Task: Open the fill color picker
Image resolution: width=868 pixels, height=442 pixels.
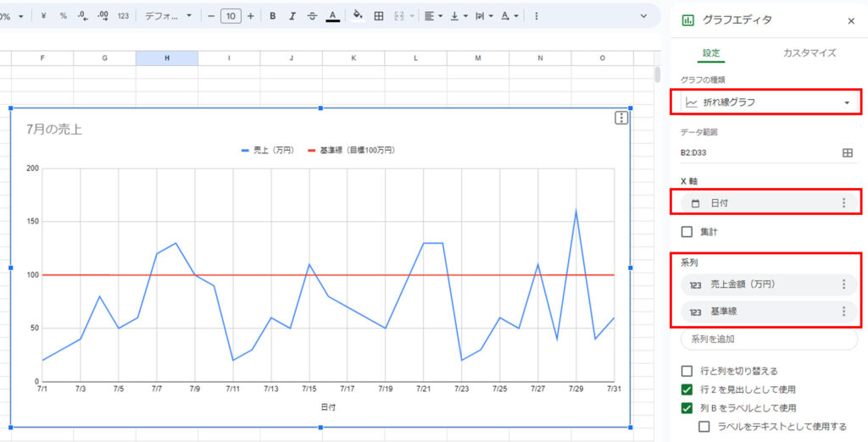Action: 357,16
